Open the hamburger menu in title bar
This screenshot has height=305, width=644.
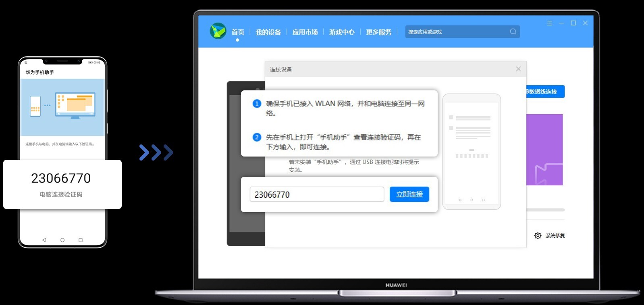(x=549, y=23)
